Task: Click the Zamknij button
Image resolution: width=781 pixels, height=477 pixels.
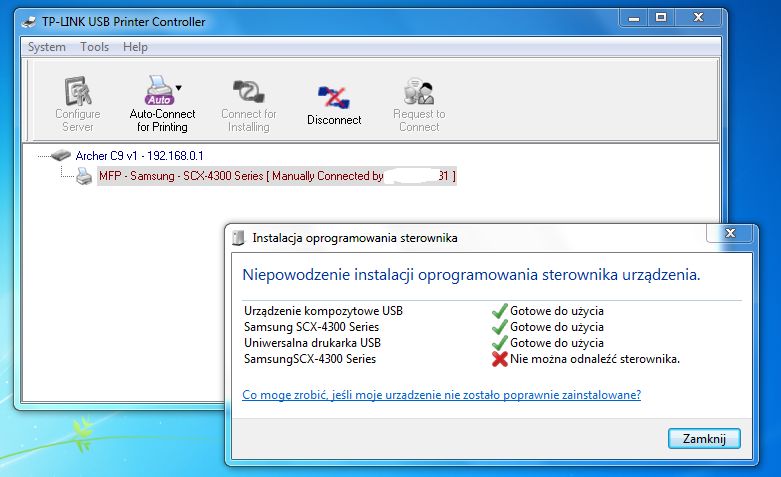Action: coord(704,439)
